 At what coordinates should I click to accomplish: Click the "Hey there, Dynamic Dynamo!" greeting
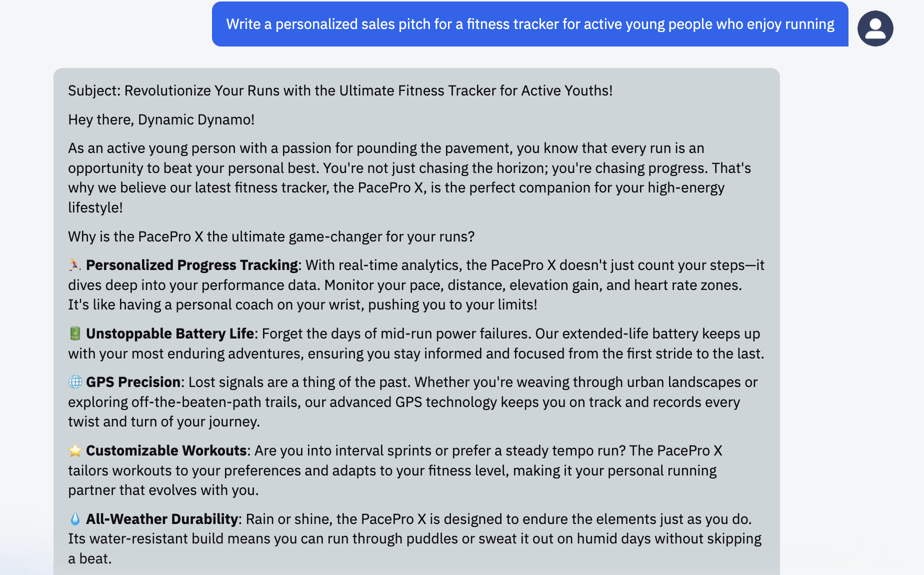coord(161,119)
